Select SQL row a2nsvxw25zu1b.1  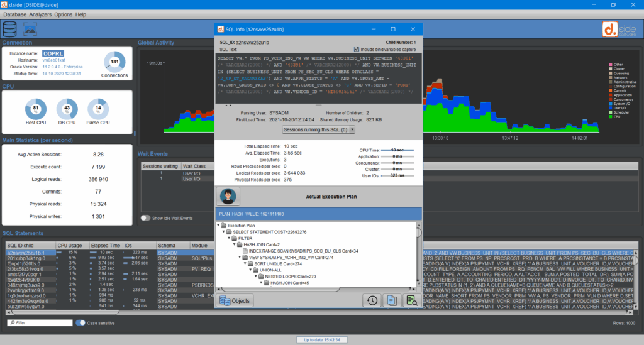pos(110,253)
